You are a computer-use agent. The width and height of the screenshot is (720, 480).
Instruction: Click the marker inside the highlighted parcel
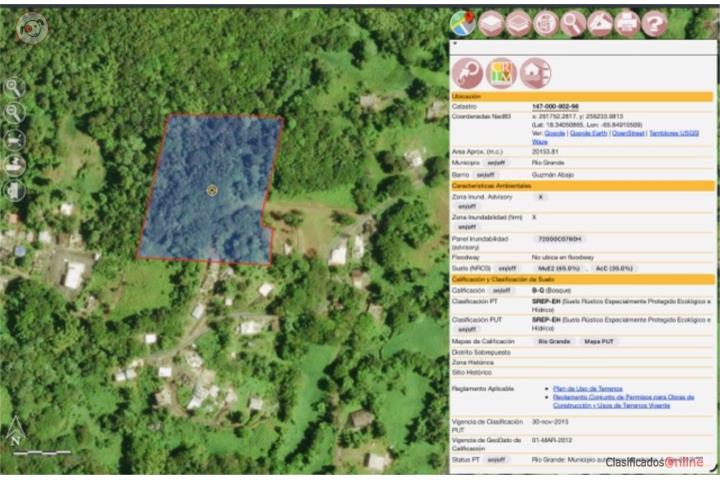click(212, 190)
